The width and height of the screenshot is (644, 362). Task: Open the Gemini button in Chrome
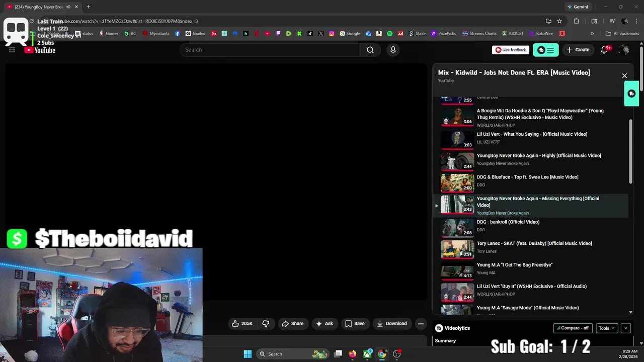(x=577, y=7)
